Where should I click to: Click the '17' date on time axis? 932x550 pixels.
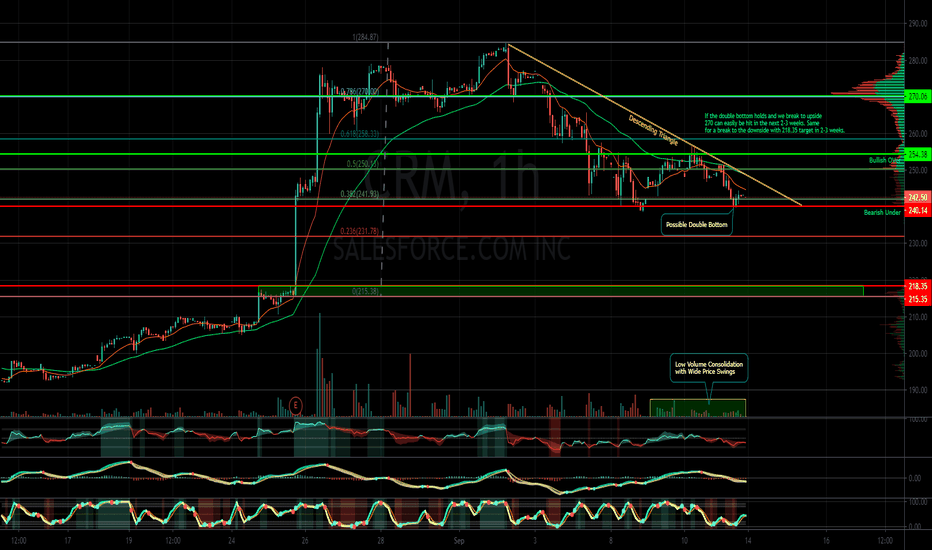[x=68, y=540]
